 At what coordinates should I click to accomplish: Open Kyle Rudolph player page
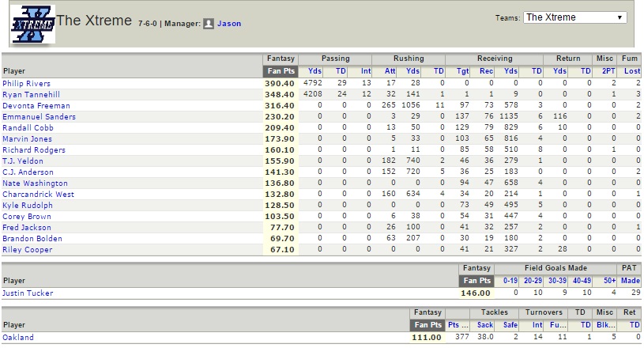[28, 206]
